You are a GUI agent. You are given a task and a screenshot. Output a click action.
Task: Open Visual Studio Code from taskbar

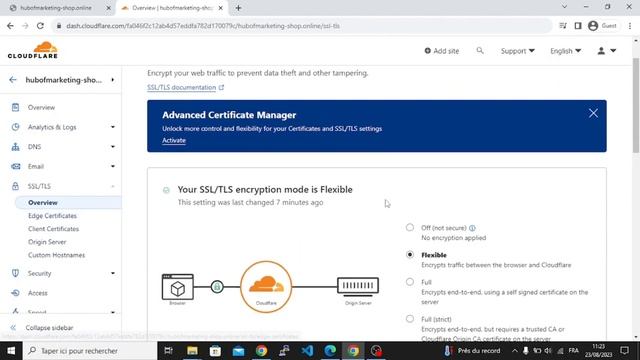tap(307, 351)
